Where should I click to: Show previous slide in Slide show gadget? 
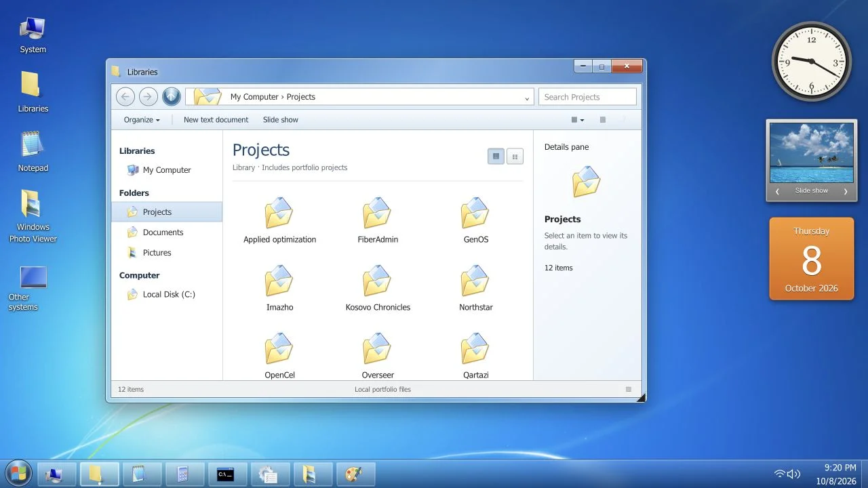coord(777,191)
